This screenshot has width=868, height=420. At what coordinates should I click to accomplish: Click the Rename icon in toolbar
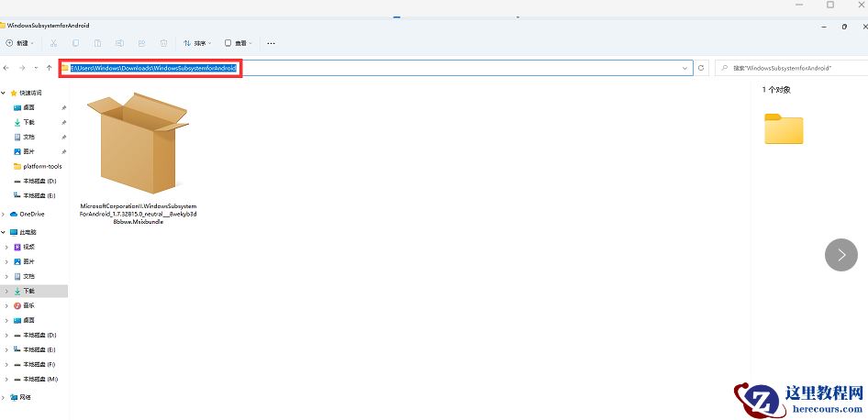119,43
